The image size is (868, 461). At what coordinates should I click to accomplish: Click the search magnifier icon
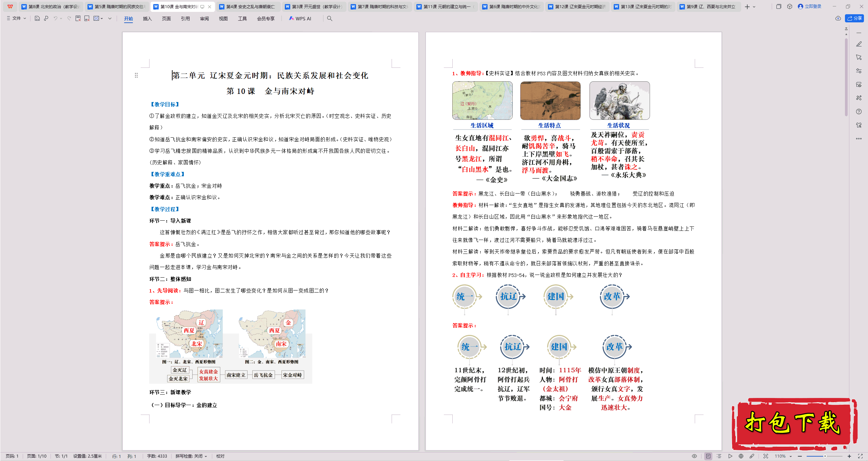330,18
